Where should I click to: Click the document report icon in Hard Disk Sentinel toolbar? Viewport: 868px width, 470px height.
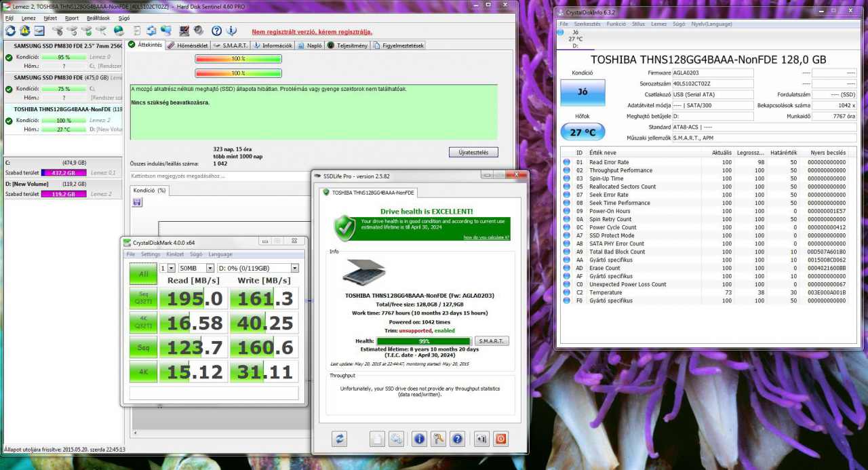[x=137, y=31]
